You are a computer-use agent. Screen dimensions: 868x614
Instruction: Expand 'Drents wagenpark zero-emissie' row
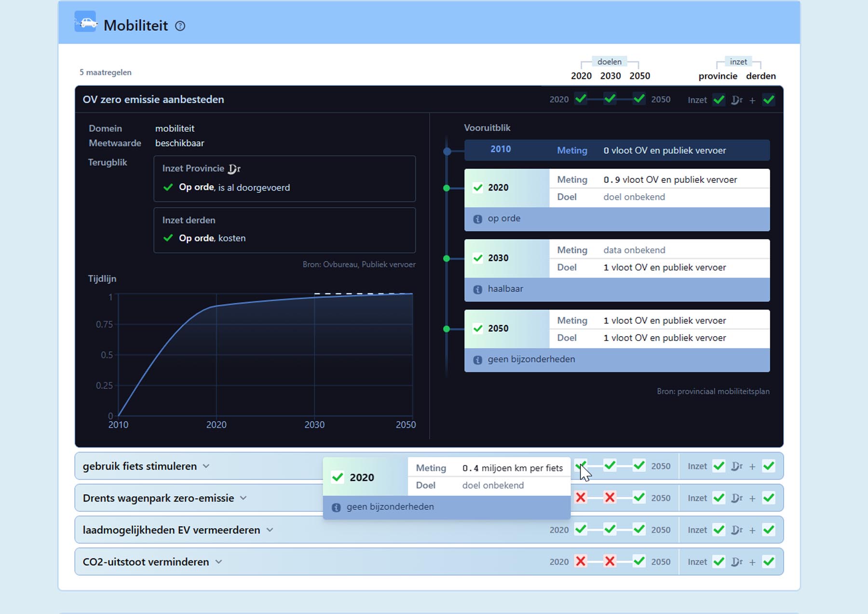(243, 498)
